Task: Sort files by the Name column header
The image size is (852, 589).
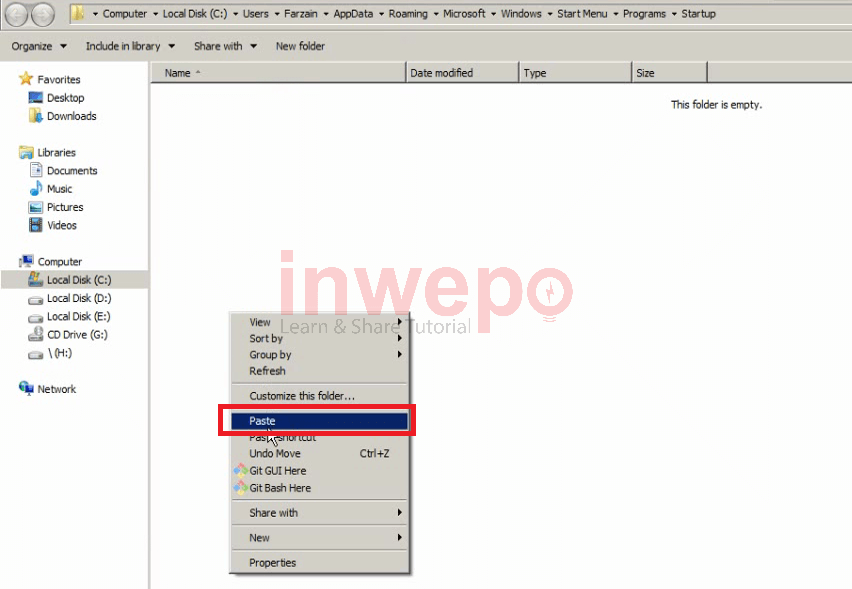Action: 278,73
